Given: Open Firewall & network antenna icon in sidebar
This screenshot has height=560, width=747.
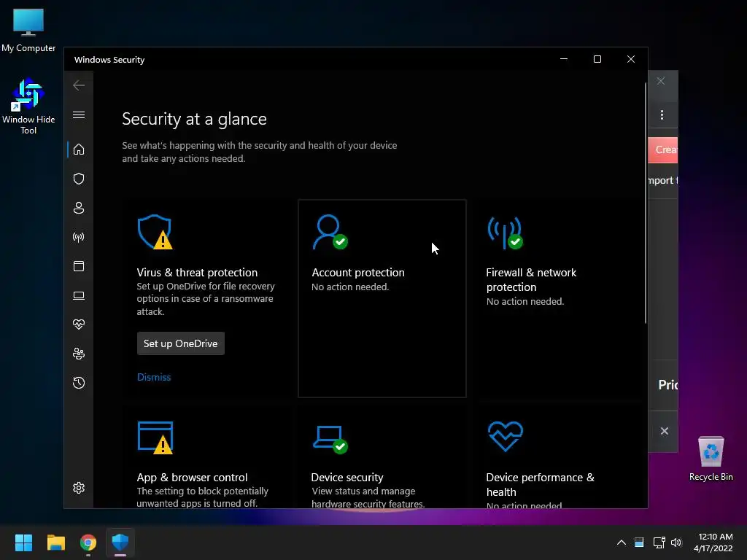Looking at the screenshot, I should point(79,237).
